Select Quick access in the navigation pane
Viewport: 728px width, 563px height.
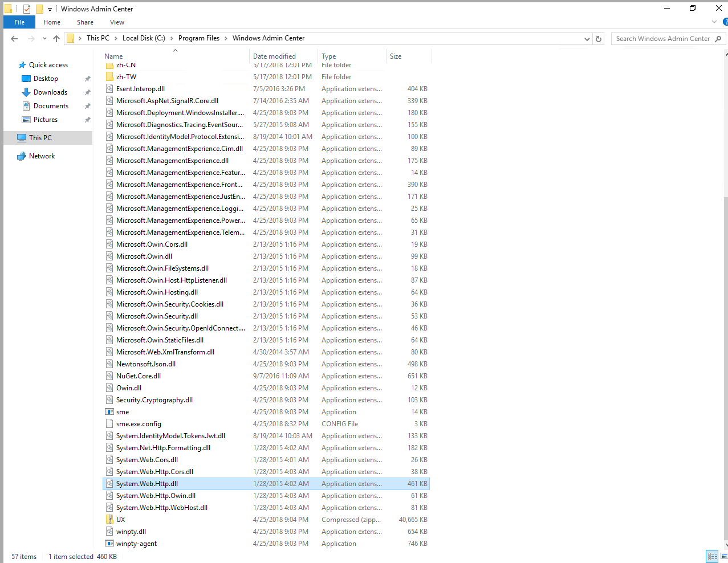tap(48, 65)
